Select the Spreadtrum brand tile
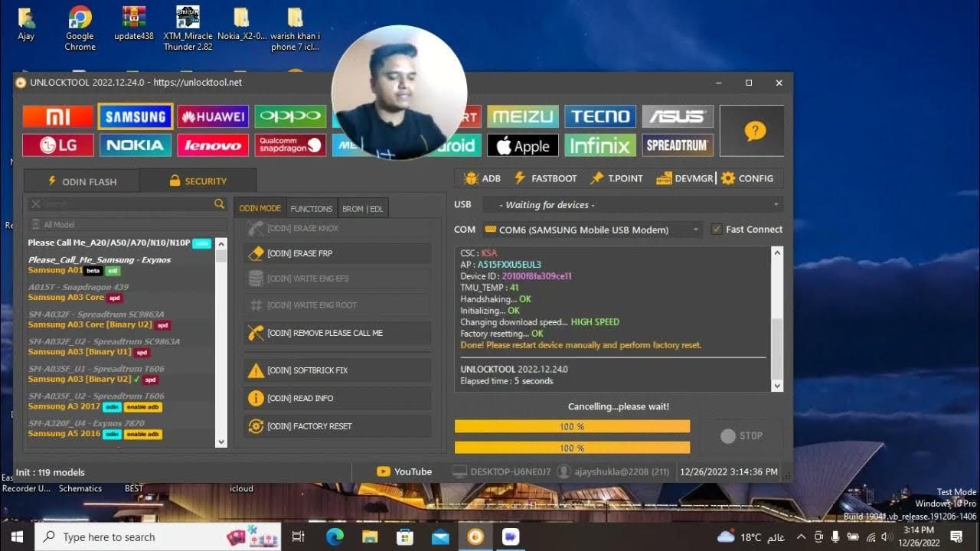Image resolution: width=980 pixels, height=551 pixels. (x=678, y=145)
